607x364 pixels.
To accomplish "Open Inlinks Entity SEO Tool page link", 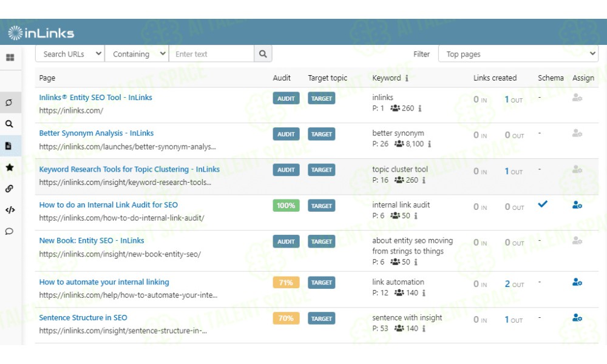I will click(96, 98).
